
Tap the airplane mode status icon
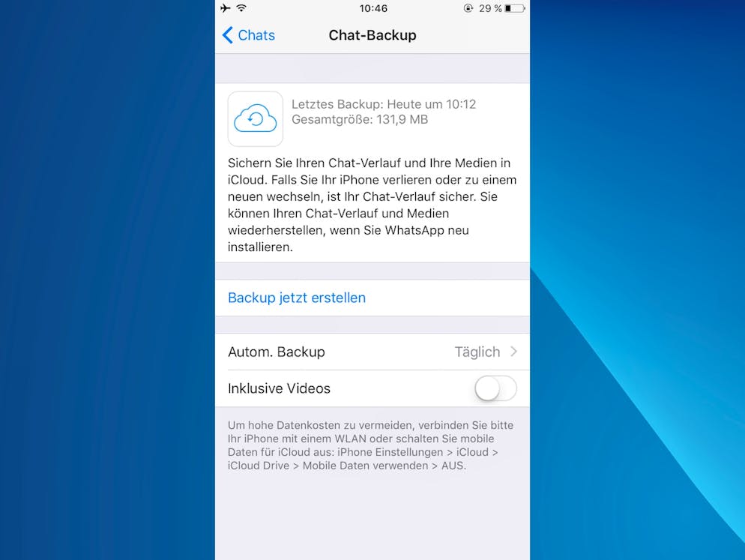pos(226,8)
